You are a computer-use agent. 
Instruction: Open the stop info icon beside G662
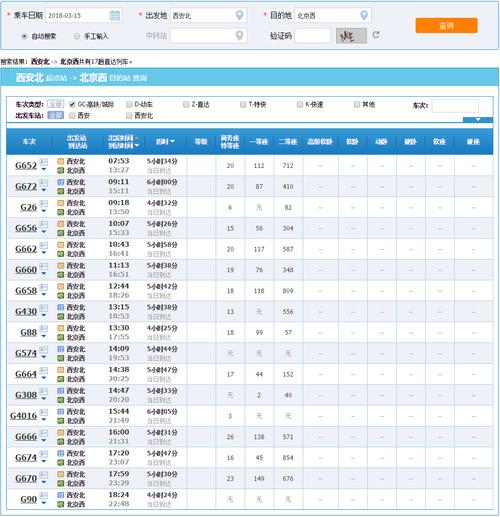point(44,246)
